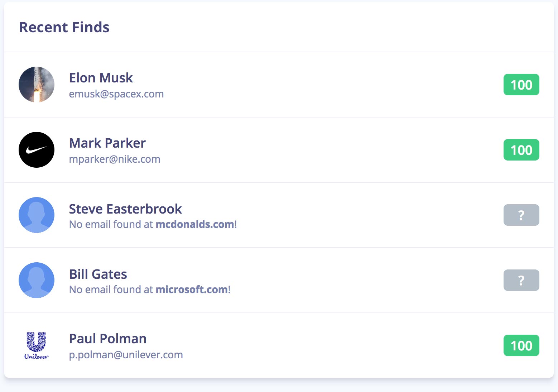This screenshot has width=558, height=392.
Task: Select the p.polman@unilever.com email address
Action: click(x=126, y=355)
